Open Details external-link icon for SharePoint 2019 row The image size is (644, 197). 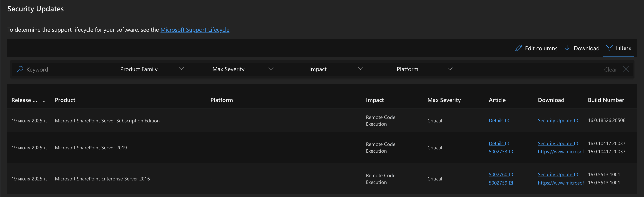coord(507,143)
